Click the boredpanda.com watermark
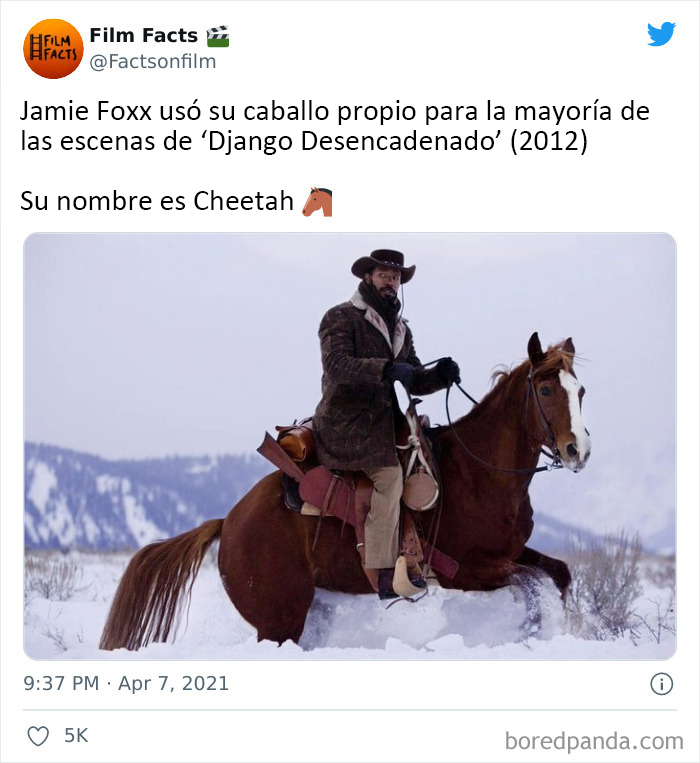This screenshot has height=763, width=700. 594,741
